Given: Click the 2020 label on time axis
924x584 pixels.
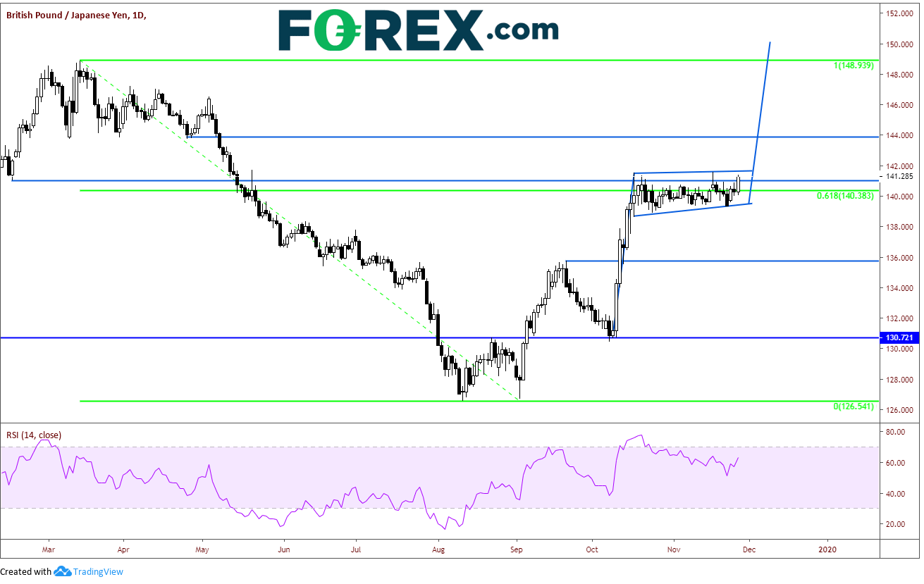Looking at the screenshot, I should [x=827, y=549].
